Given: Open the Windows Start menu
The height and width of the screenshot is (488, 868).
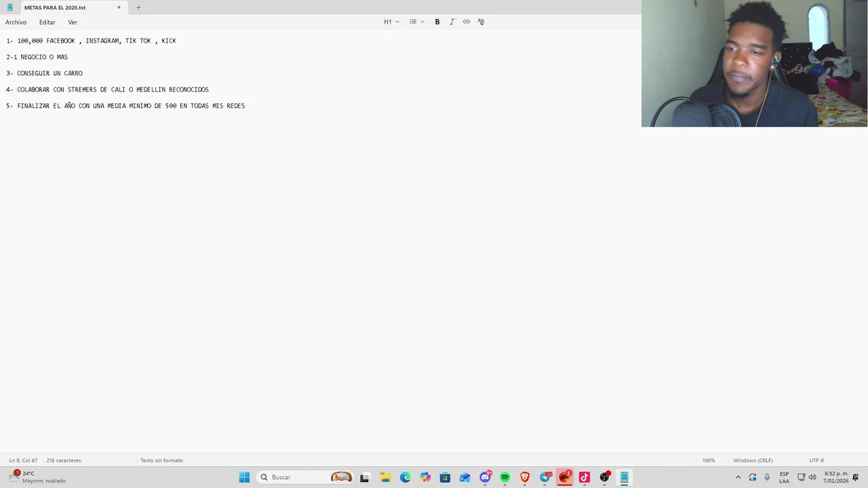Looking at the screenshot, I should pyautogui.click(x=244, y=477).
